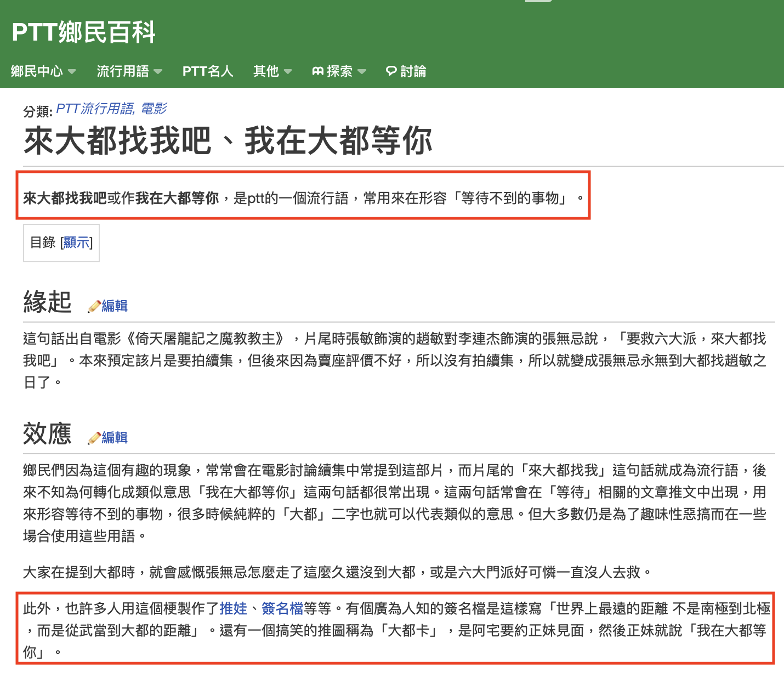Open the PTT流行用語 category link
This screenshot has height=677, width=784.
95,109
